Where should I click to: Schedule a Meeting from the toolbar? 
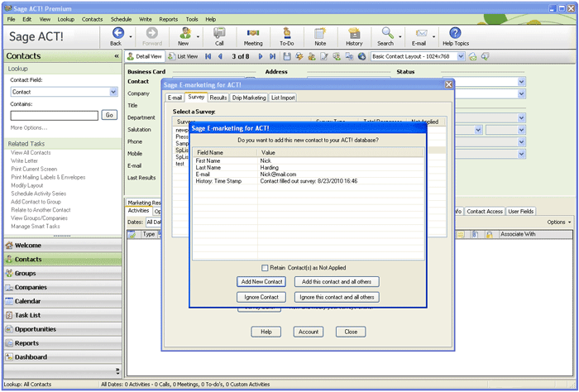click(253, 33)
